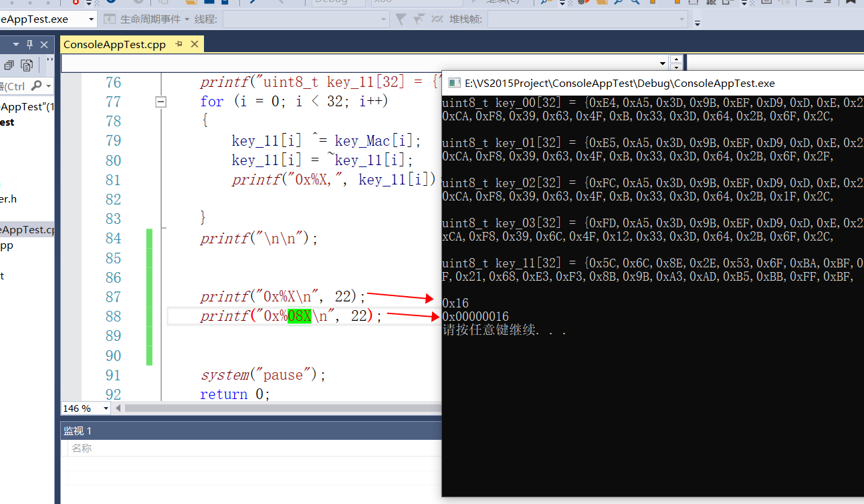Click the 'key_11[i] ^= key_Mac[i];' statement

tap(327, 141)
